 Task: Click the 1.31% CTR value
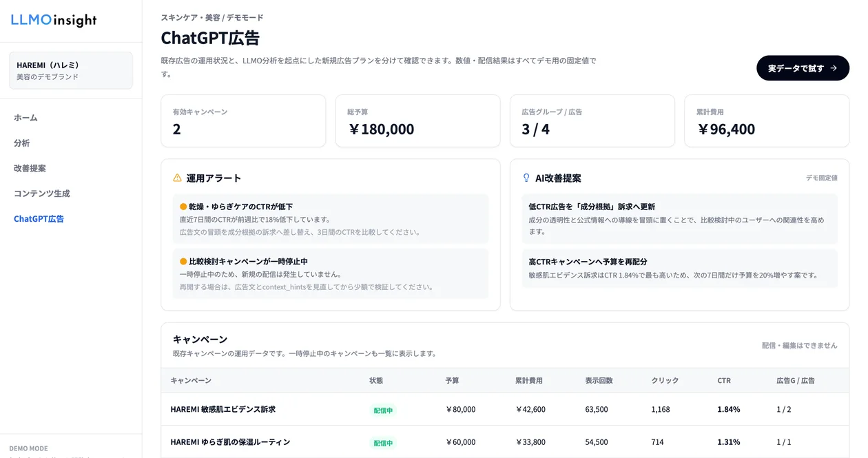click(729, 442)
